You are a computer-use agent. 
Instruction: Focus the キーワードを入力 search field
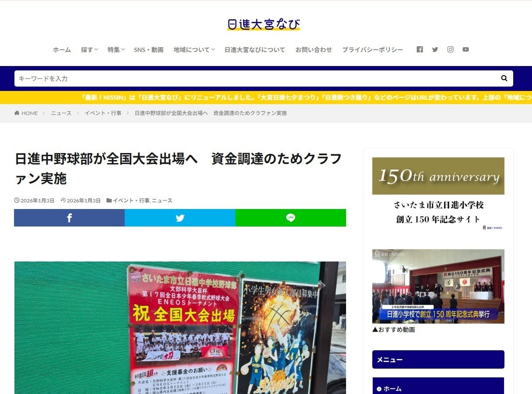pyautogui.click(x=254, y=79)
